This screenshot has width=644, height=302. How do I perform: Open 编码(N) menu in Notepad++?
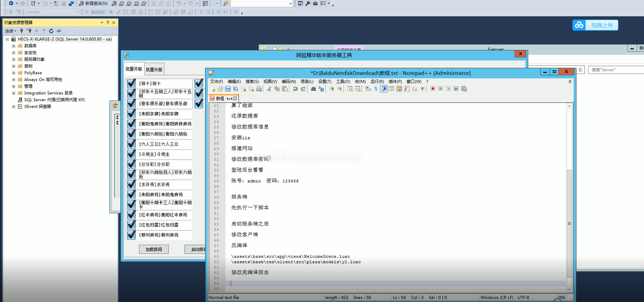[289, 82]
